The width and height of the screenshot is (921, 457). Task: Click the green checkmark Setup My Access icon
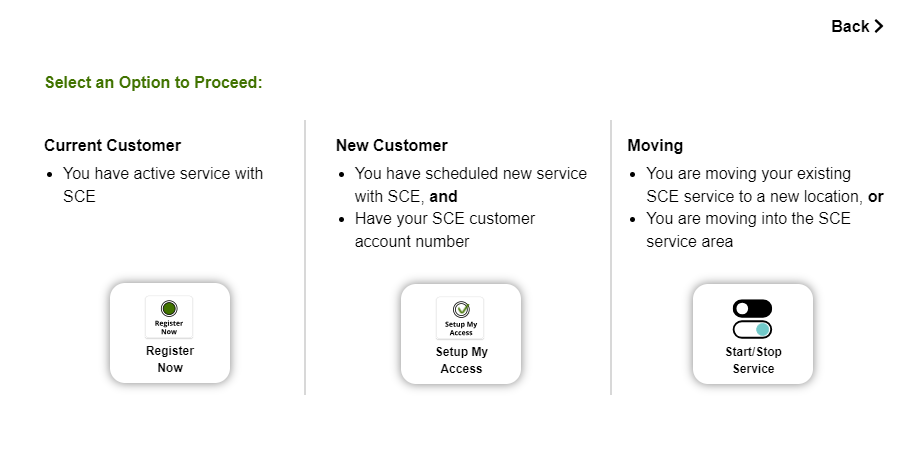461,309
